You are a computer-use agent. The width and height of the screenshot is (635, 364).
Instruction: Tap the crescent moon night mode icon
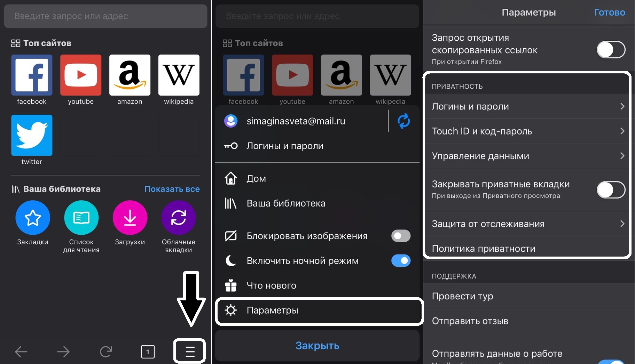tap(231, 261)
